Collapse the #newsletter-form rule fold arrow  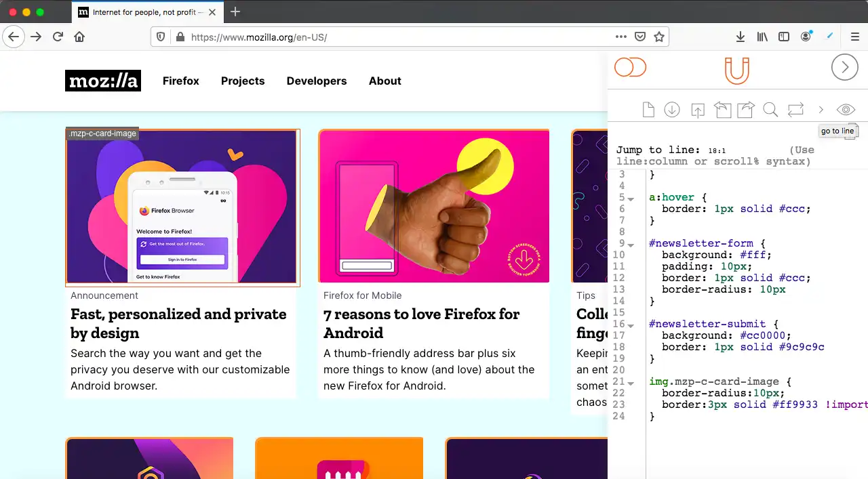pos(631,245)
